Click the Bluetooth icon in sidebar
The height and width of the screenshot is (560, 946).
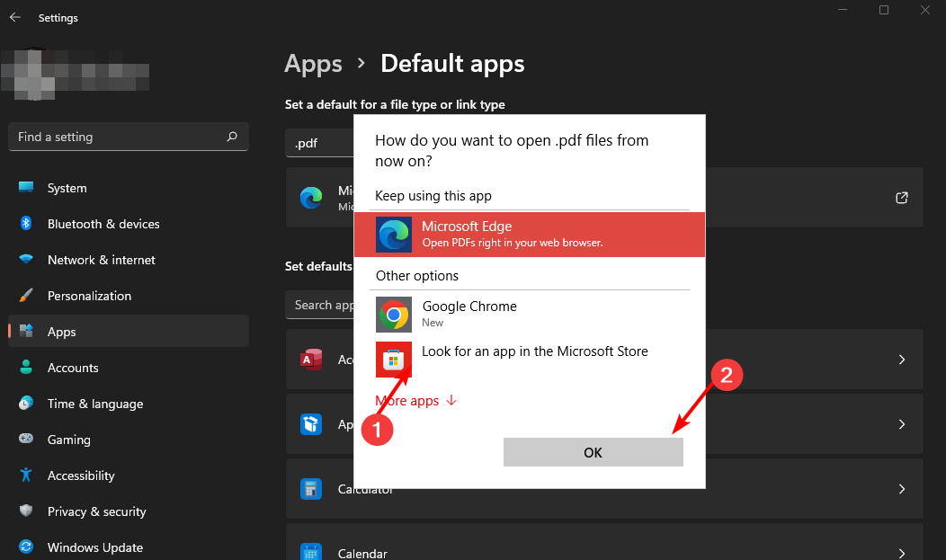(26, 224)
